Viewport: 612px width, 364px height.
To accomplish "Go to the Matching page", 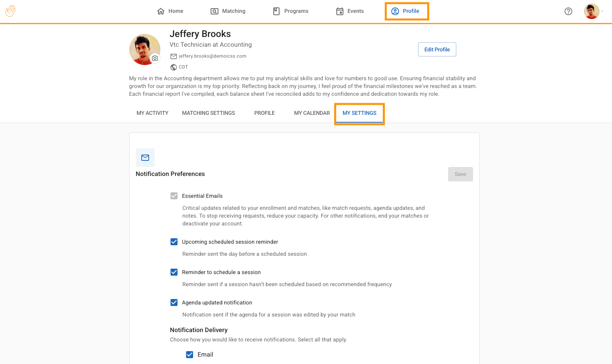I will pyautogui.click(x=228, y=11).
